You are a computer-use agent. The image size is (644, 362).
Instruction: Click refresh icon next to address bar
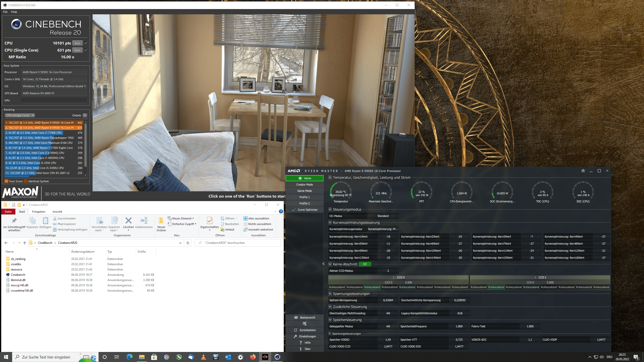pos(188,243)
